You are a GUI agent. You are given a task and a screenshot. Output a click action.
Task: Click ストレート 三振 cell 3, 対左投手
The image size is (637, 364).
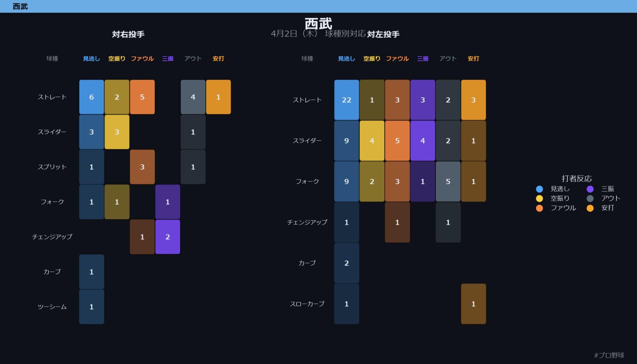click(x=423, y=100)
